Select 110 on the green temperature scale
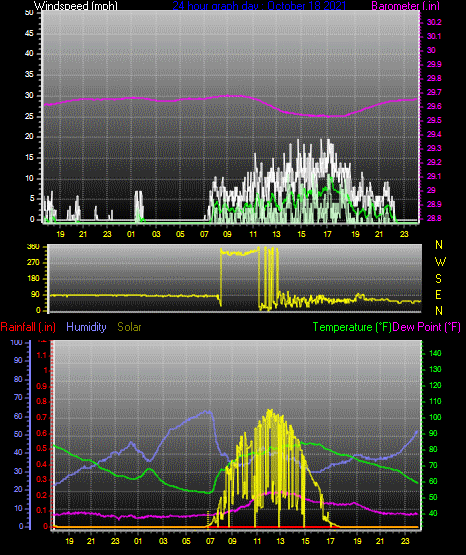This screenshot has width=466, height=555. pos(435,401)
